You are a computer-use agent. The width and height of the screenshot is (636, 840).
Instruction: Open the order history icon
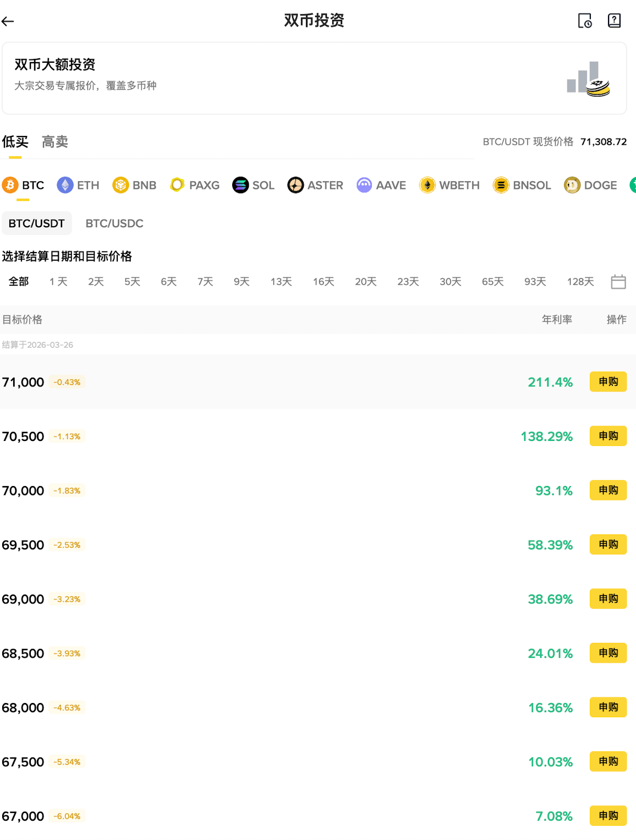585,21
